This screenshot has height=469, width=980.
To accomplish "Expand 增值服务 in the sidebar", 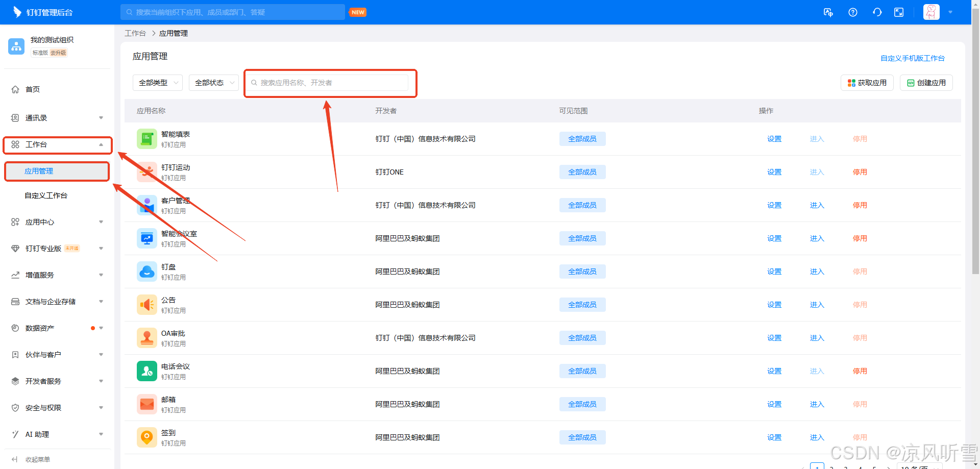I will [x=57, y=275].
